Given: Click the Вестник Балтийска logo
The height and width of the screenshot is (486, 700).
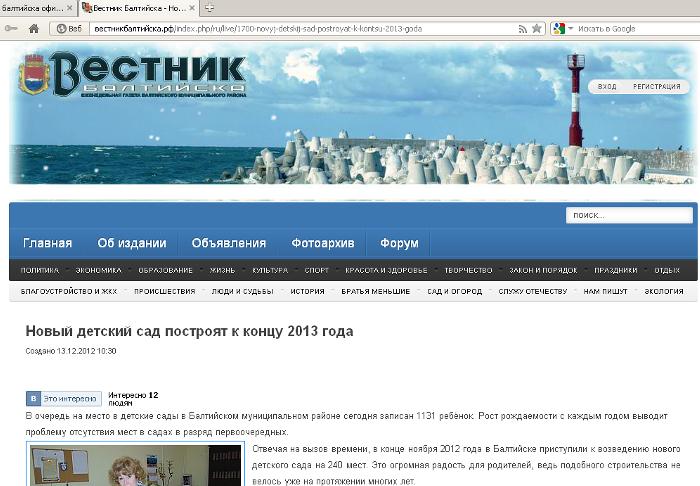Looking at the screenshot, I should 134,76.
